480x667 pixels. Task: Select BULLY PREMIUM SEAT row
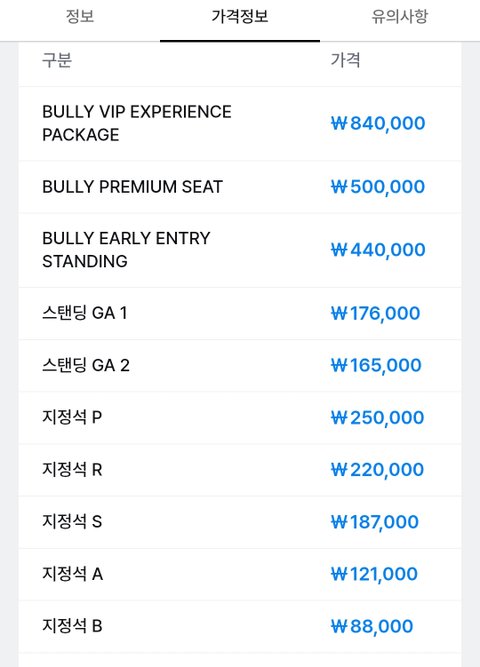coord(240,187)
